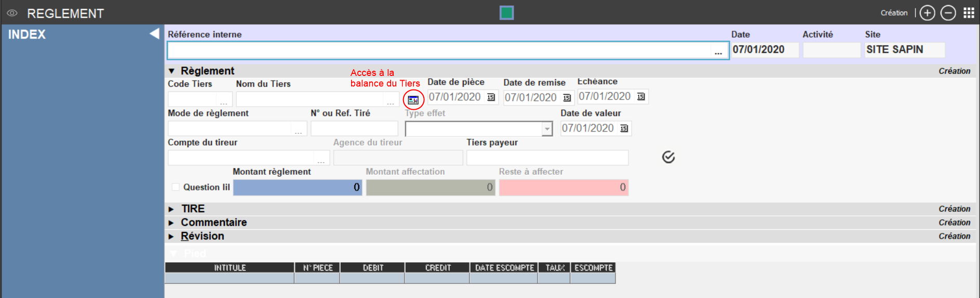Open the Tiers balance access icon
The width and height of the screenshot is (980, 298).
coord(413,99)
